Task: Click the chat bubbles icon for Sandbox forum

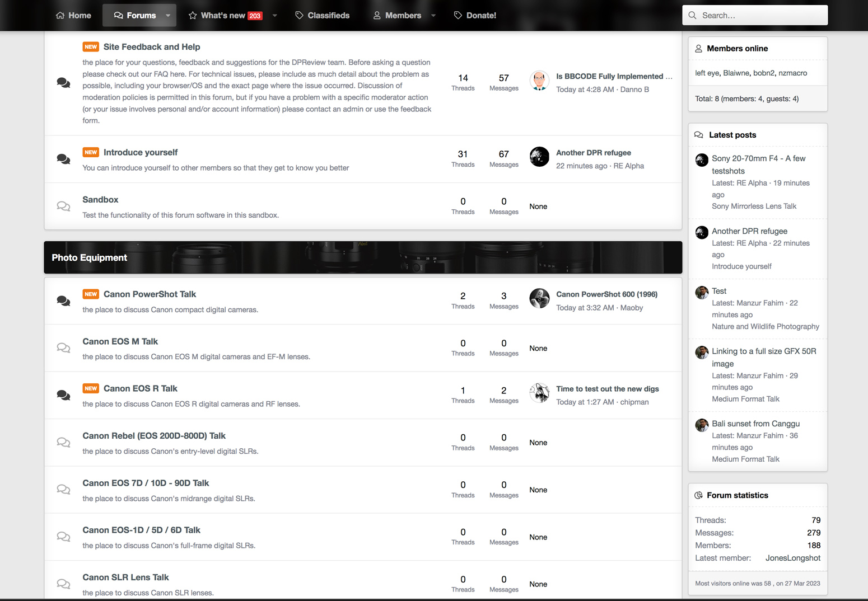Action: click(64, 206)
